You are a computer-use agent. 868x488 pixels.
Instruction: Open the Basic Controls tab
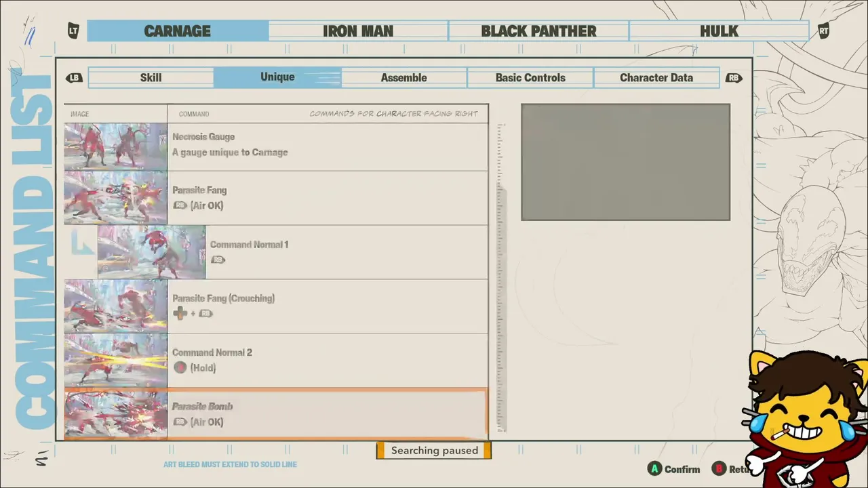[x=530, y=78]
